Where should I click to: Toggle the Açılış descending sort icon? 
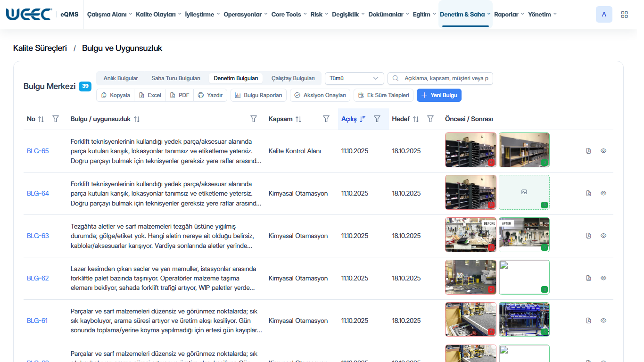click(x=363, y=119)
